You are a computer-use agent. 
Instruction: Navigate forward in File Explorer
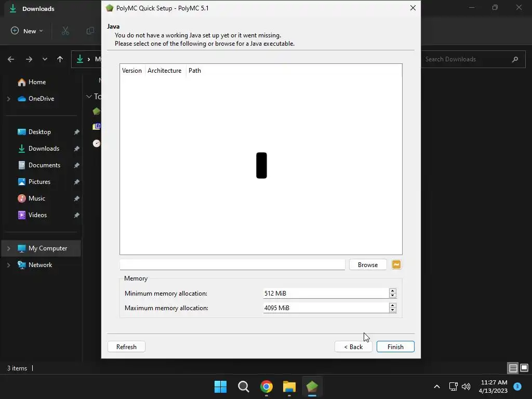tap(29, 59)
